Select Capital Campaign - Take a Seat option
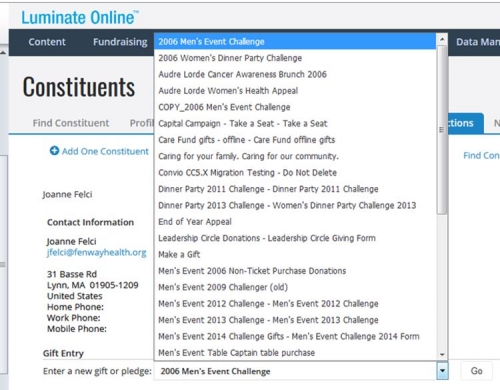The width and height of the screenshot is (500, 390). click(295, 123)
